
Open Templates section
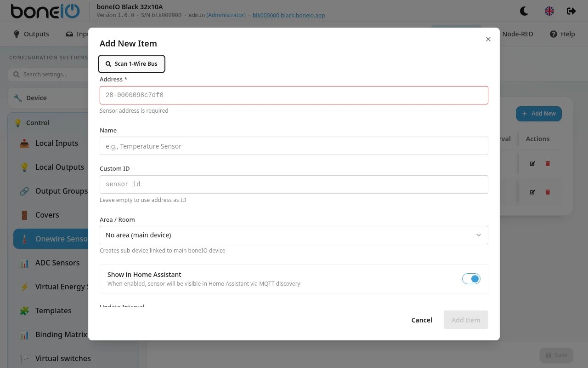51,311
